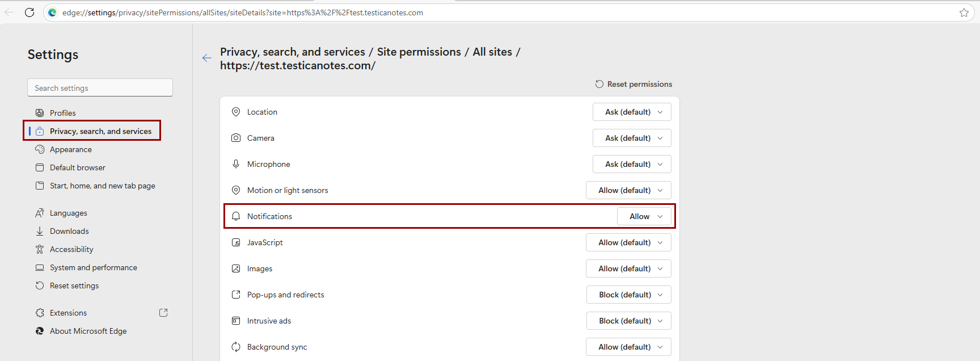Image resolution: width=980 pixels, height=361 pixels.
Task: Click the Site permissions breadcrumb link
Action: pos(419,52)
